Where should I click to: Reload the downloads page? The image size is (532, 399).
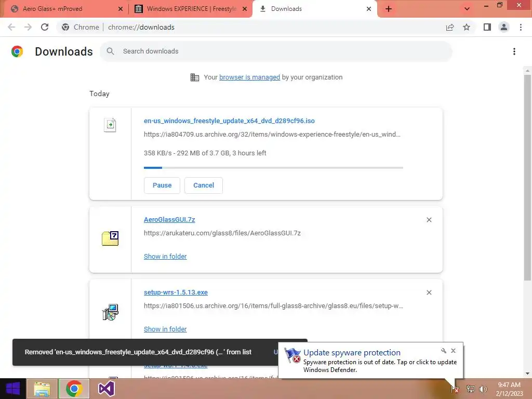click(x=45, y=27)
